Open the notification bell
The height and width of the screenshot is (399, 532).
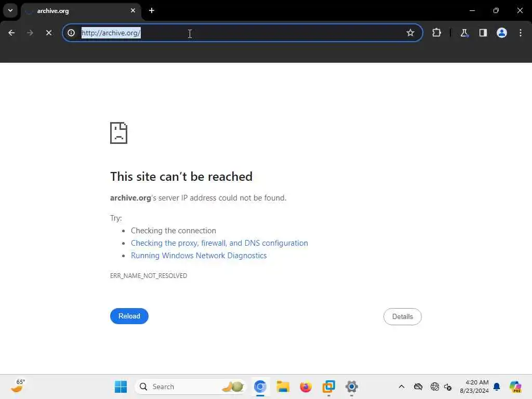tap(497, 387)
